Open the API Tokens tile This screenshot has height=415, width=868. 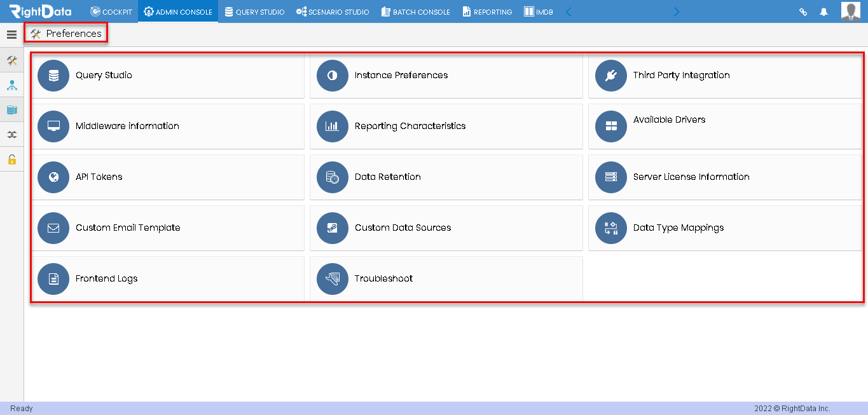point(168,177)
